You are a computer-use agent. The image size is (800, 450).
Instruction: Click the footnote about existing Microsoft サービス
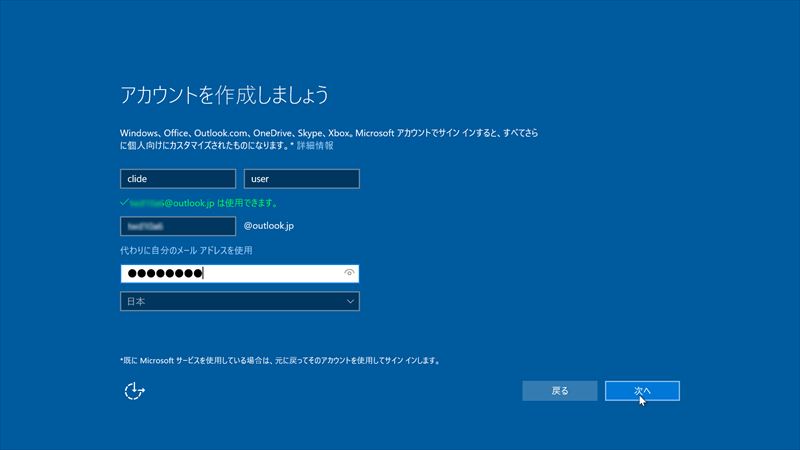point(280,361)
